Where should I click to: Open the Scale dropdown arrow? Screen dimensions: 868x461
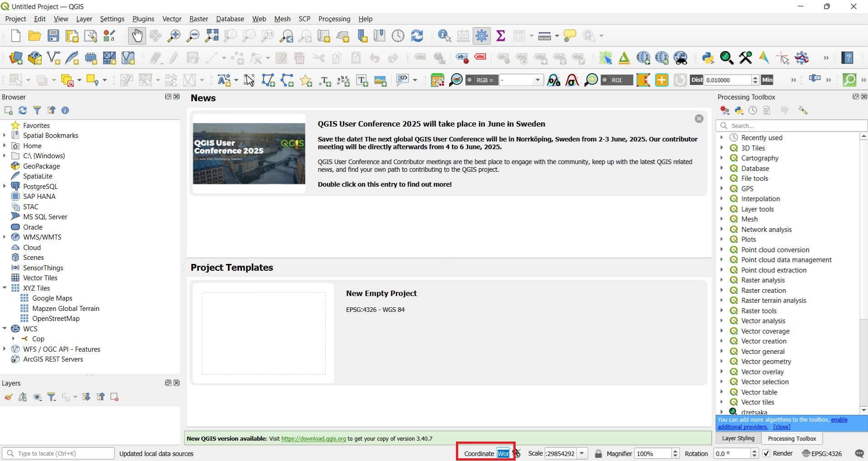[x=582, y=453]
